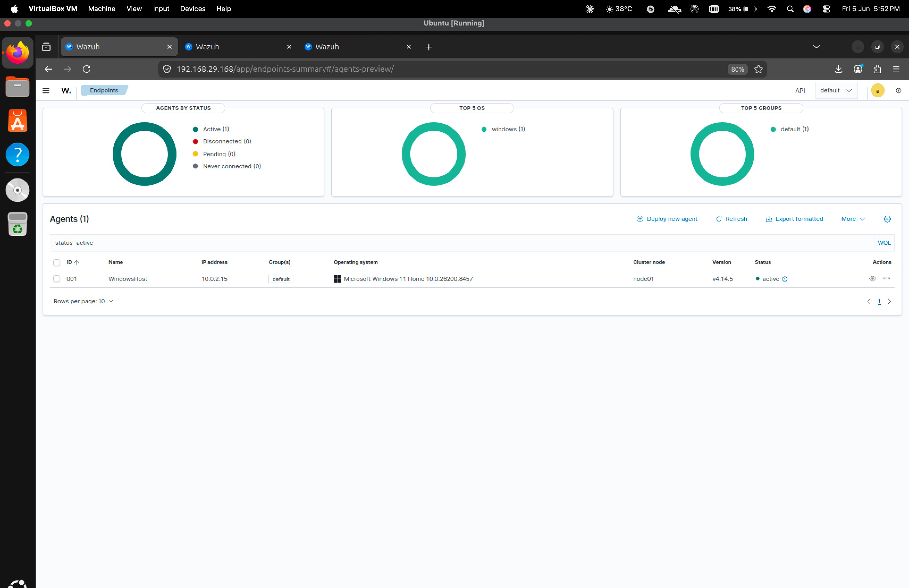Open Ubuntu Software from the dock
This screenshot has height=588, width=909.
pos(18,121)
